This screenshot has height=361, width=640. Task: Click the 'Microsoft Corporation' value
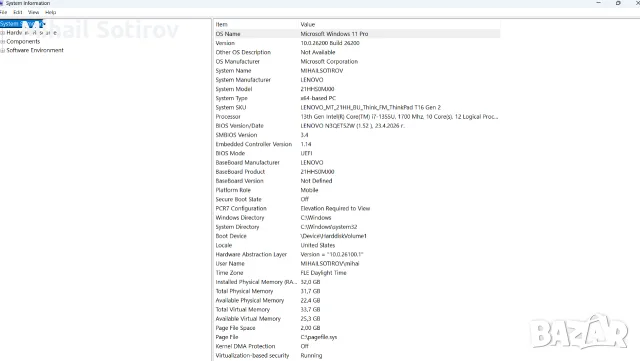click(x=329, y=61)
